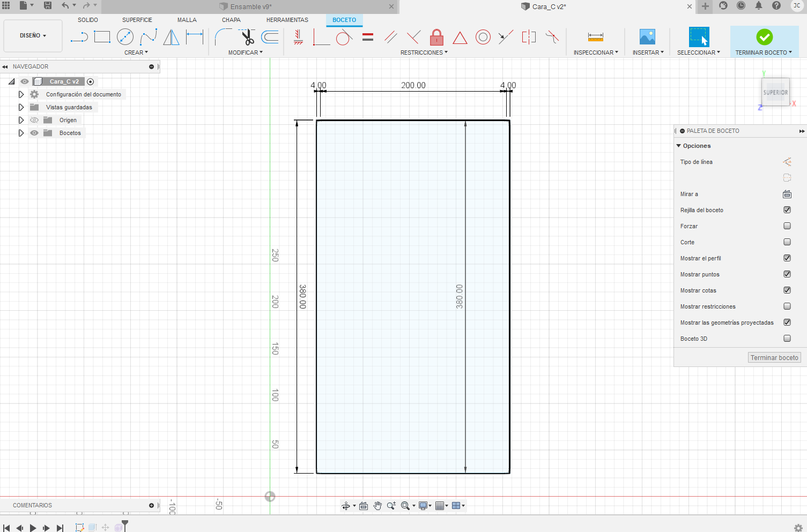Select the Fillet tool under MODIFICAR
Viewport: 807px width, 532px height.
(223, 37)
